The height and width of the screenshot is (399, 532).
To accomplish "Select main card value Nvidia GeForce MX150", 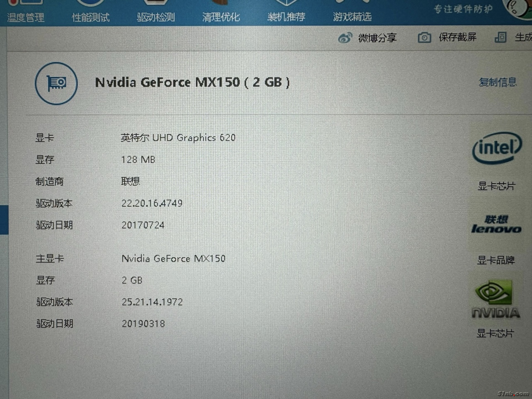I will point(174,259).
